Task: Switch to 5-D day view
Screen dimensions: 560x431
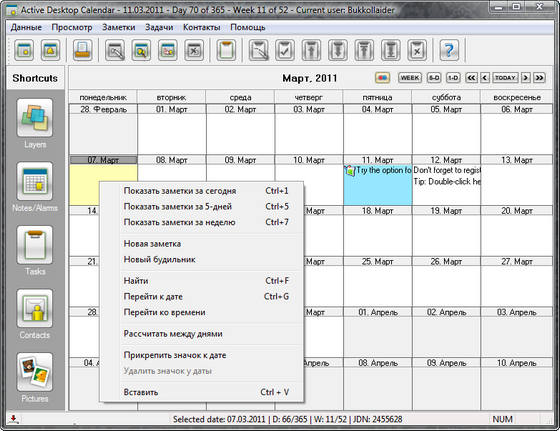Action: pos(434,78)
